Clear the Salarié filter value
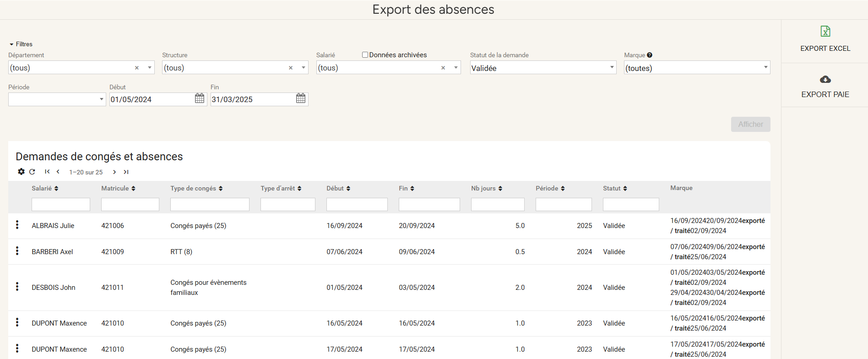Viewport: 868px width, 359px height. point(443,68)
